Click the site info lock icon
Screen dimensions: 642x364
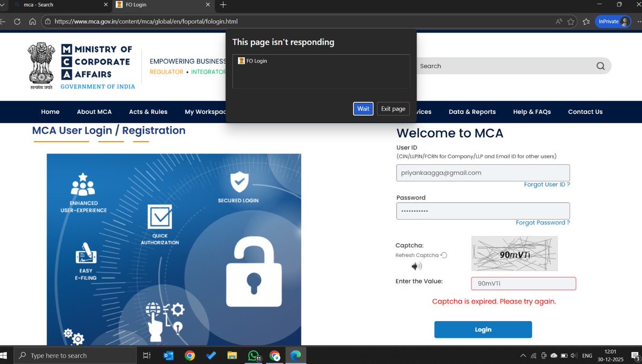pyautogui.click(x=47, y=22)
